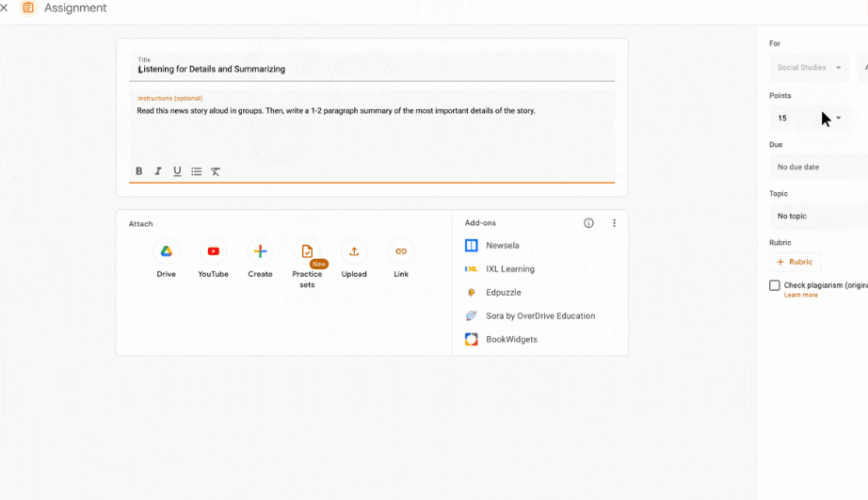Open the IXL Learning add-on
Image resolution: width=868 pixels, height=500 pixels.
[x=500, y=268]
